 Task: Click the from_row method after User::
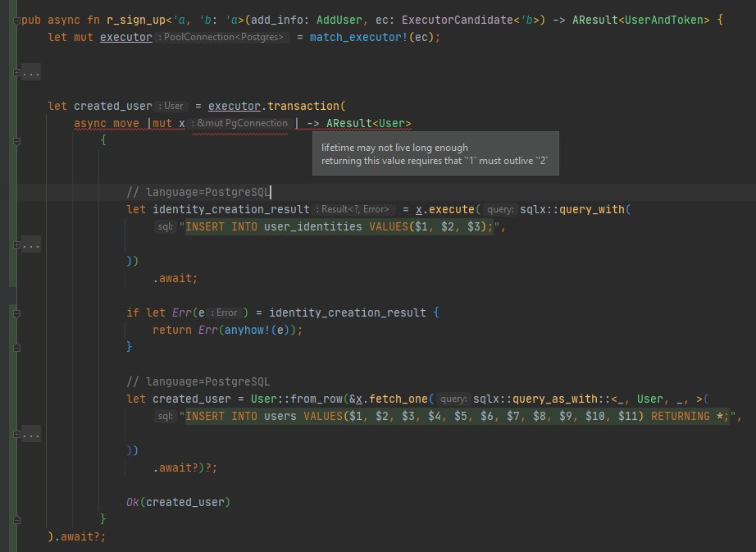[317, 399]
